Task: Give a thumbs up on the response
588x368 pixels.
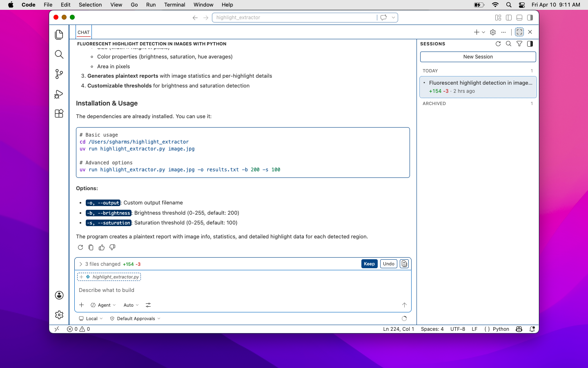Action: [101, 247]
